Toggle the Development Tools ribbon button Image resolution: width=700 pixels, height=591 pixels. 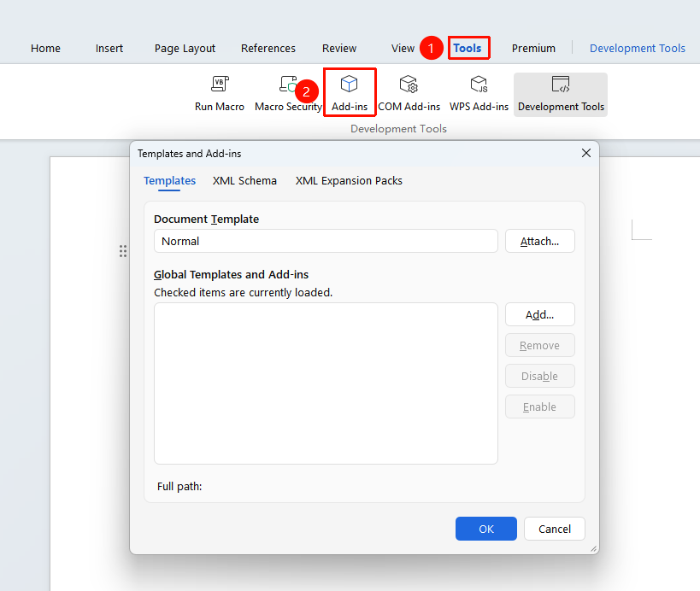pos(561,95)
